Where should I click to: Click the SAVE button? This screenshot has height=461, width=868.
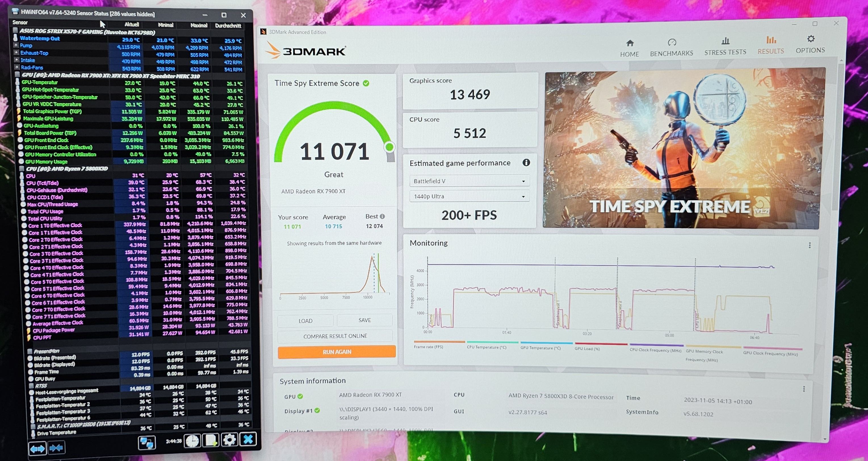click(364, 320)
